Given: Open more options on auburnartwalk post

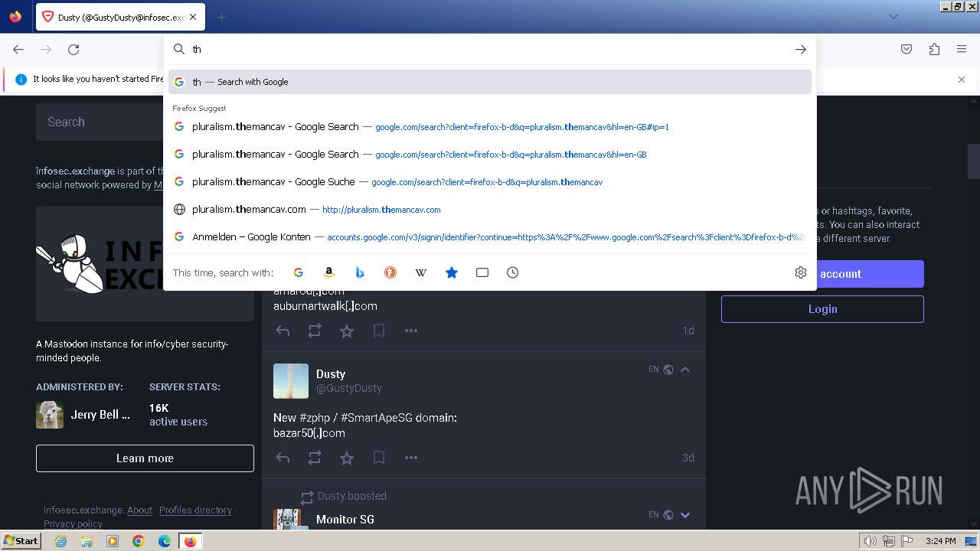Looking at the screenshot, I should click(x=411, y=331).
